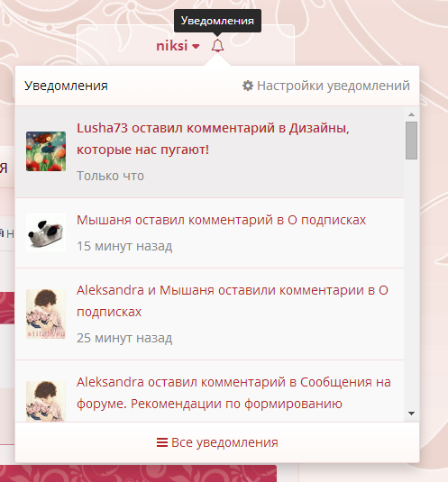Click the scrollbar down arrow
448x482 pixels.
(411, 414)
